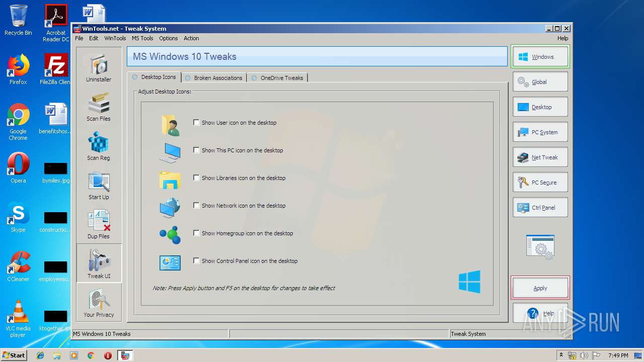The height and width of the screenshot is (362, 644).
Task: Open the Uninstaller tool in sidebar
Action: (x=99, y=68)
